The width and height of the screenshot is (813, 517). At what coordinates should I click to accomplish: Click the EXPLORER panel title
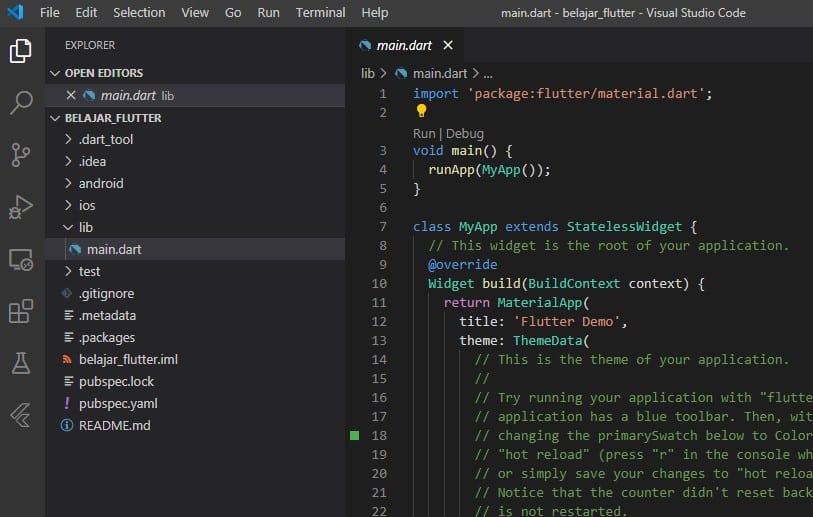pos(90,45)
